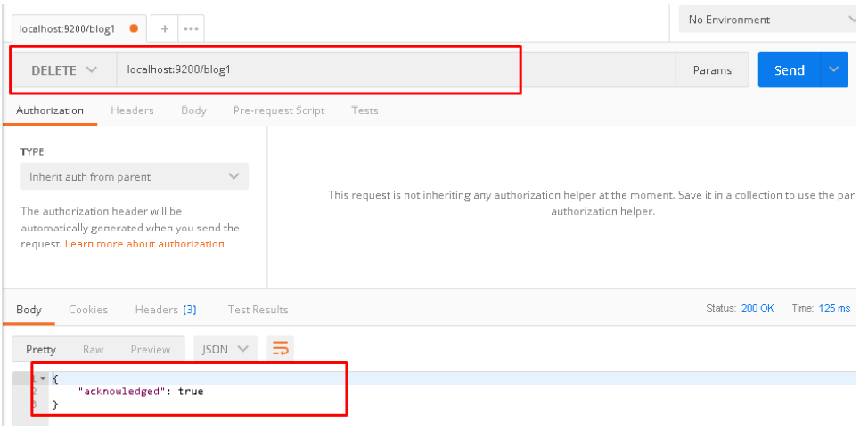Select the localhost:9200/blog1 request tab

[78, 28]
